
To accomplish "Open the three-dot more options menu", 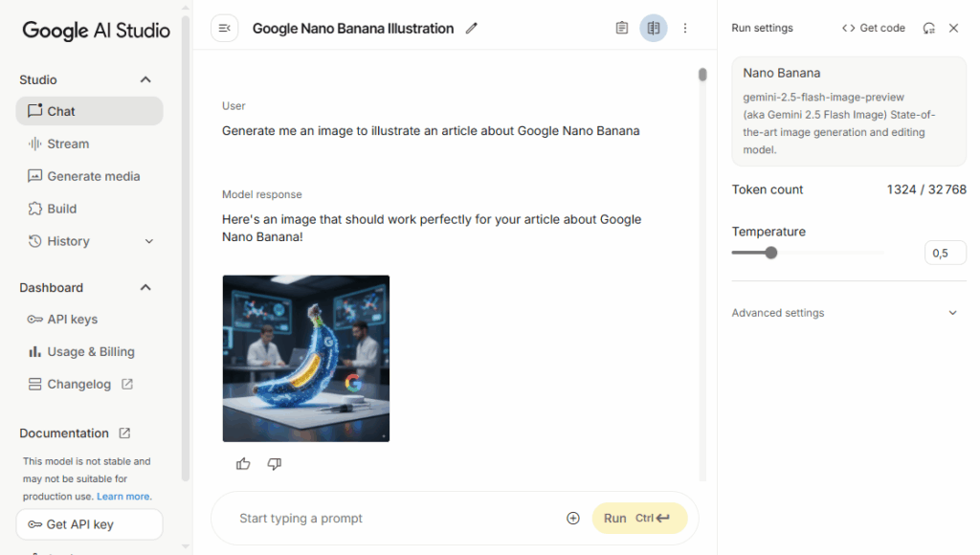I will coord(685,29).
